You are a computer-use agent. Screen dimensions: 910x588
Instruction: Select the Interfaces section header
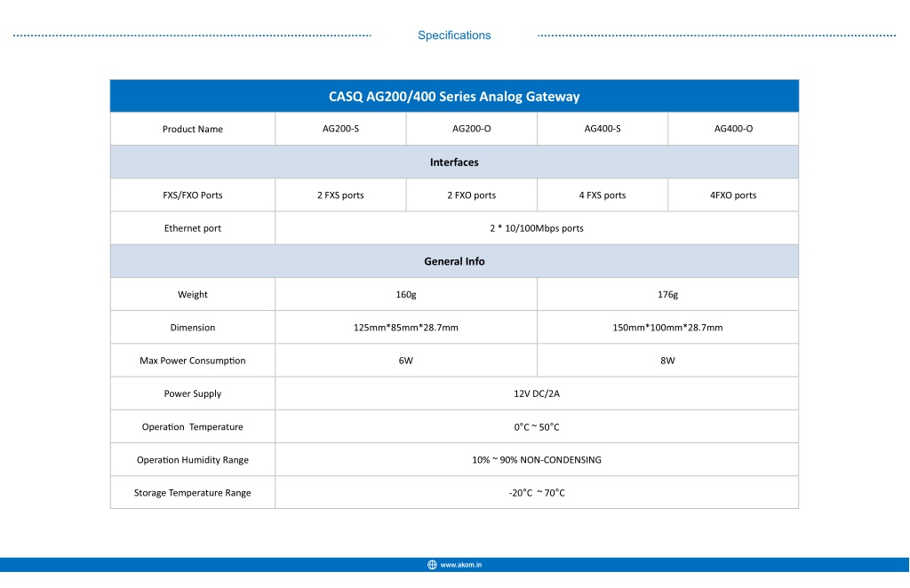coord(454,162)
